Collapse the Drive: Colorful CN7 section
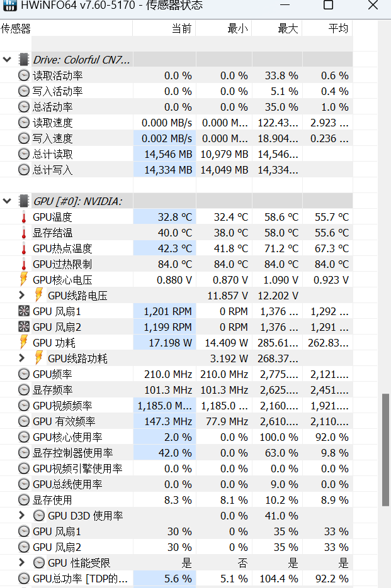The height and width of the screenshot is (588, 391). (8, 59)
